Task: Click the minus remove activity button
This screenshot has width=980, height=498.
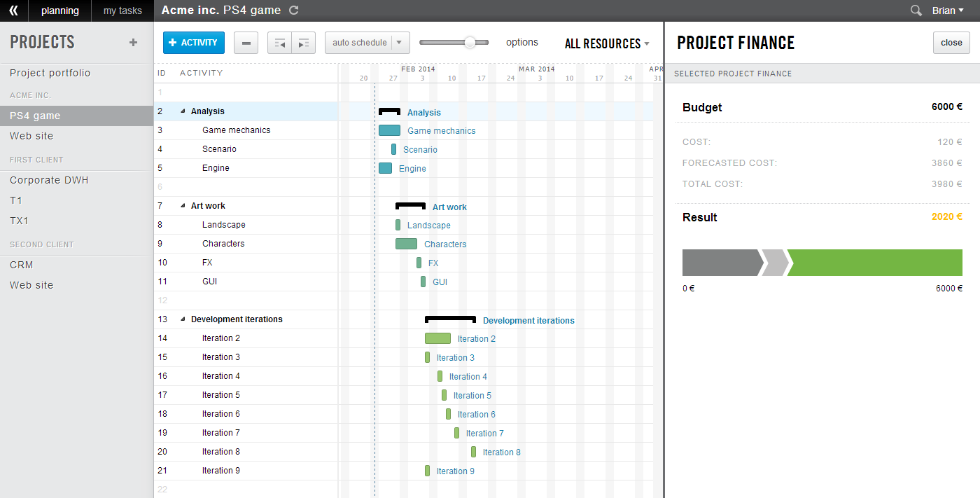Action: click(x=246, y=43)
